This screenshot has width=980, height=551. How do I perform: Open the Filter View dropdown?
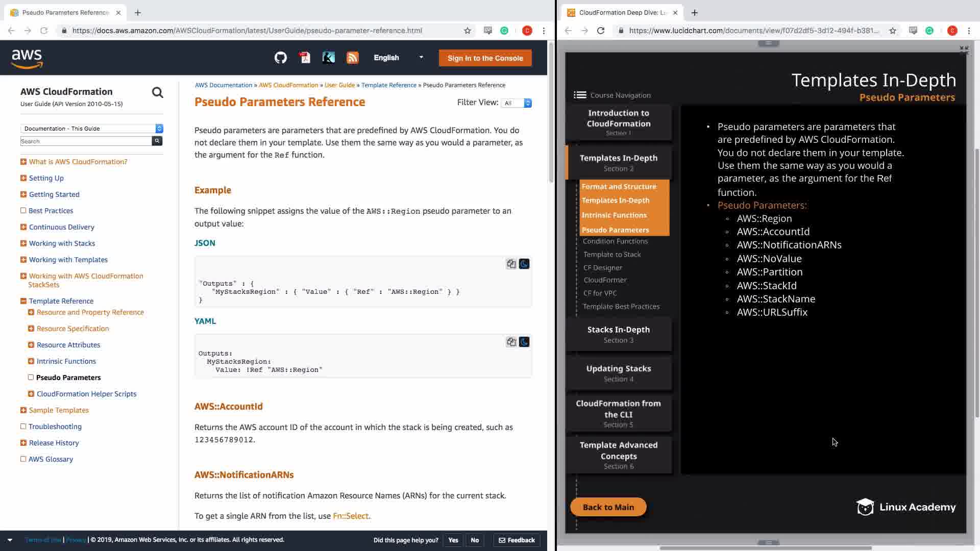click(517, 103)
